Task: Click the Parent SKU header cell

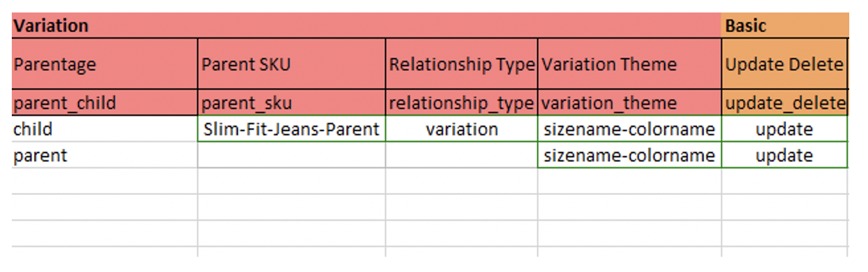Action: coord(292,64)
